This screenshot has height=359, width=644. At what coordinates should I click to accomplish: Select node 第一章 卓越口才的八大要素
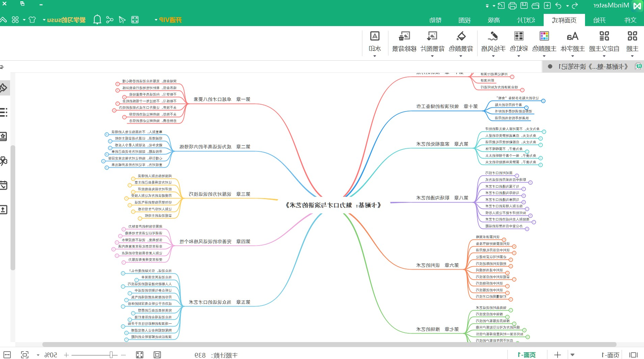(x=222, y=99)
